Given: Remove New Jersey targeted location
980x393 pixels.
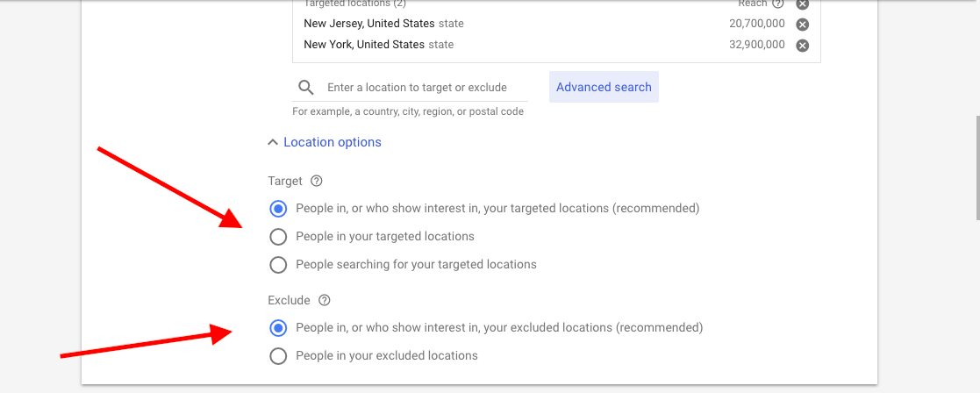Looking at the screenshot, I should point(803,25).
